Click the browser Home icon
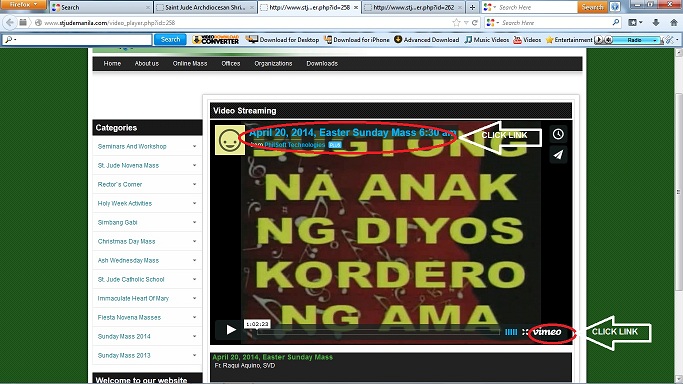683x384 pixels. (673, 23)
